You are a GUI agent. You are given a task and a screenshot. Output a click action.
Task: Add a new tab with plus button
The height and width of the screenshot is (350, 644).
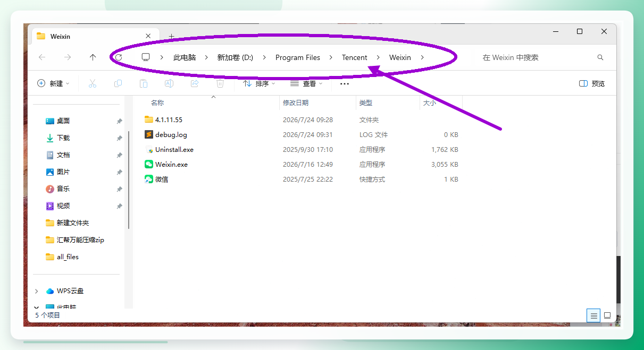pos(171,37)
